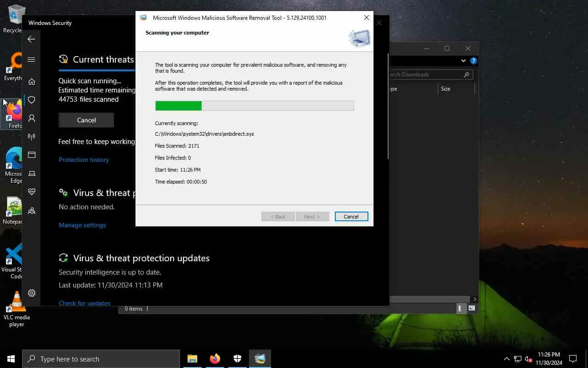Click the muted volume tray icon
The height and width of the screenshot is (368, 588).
pyautogui.click(x=529, y=359)
